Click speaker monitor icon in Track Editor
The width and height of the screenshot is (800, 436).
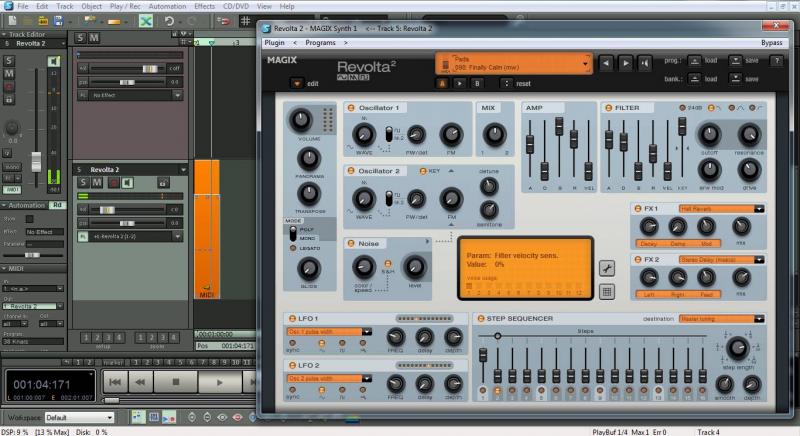[x=54, y=61]
